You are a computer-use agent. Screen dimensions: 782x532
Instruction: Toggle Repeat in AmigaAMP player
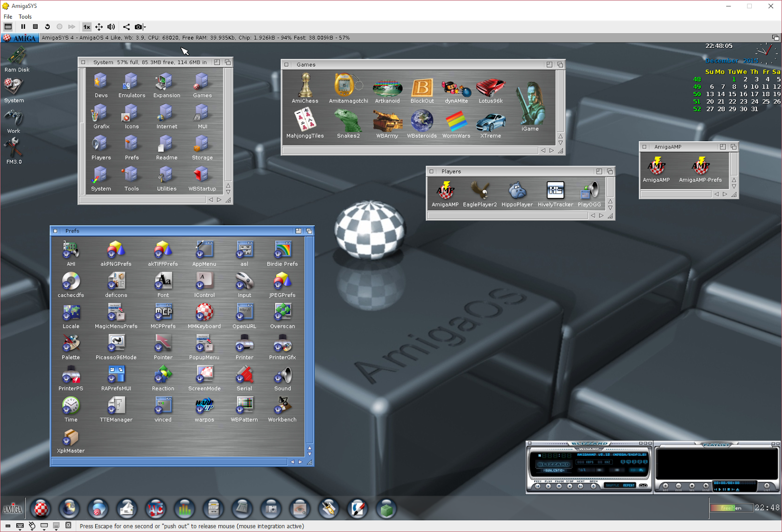point(629,486)
